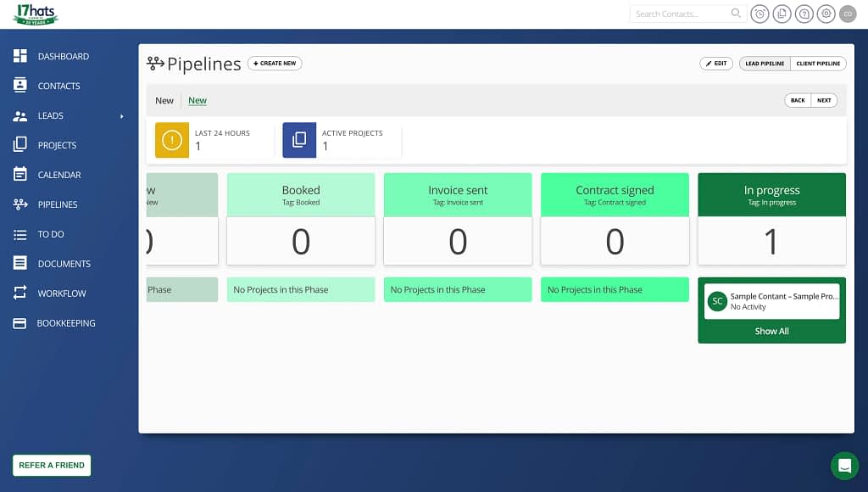868x492 pixels.
Task: Click the Projects sidebar icon
Action: pos(20,144)
